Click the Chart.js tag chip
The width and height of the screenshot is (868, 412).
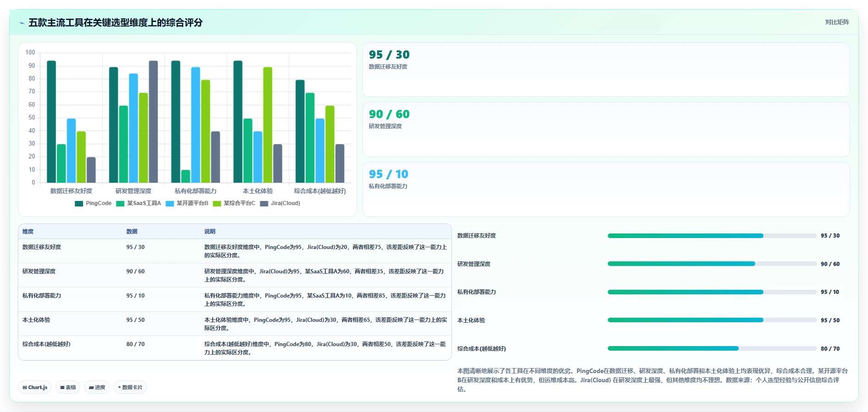(x=35, y=387)
